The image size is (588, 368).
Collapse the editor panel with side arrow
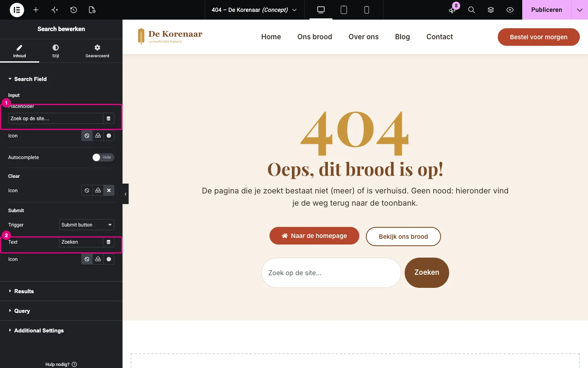click(x=126, y=194)
